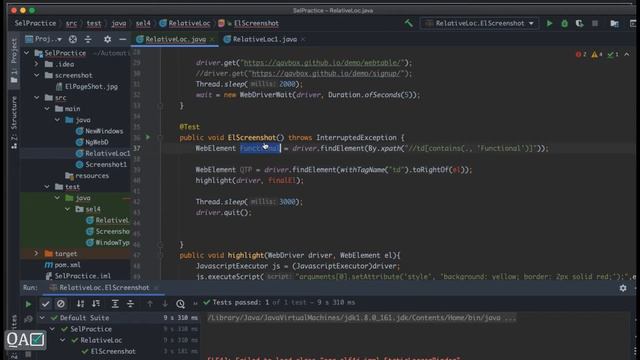Viewport: 640px width, 360px height.
Task: Collapse the src folder in the tree
Action: pyautogui.click(x=37, y=98)
